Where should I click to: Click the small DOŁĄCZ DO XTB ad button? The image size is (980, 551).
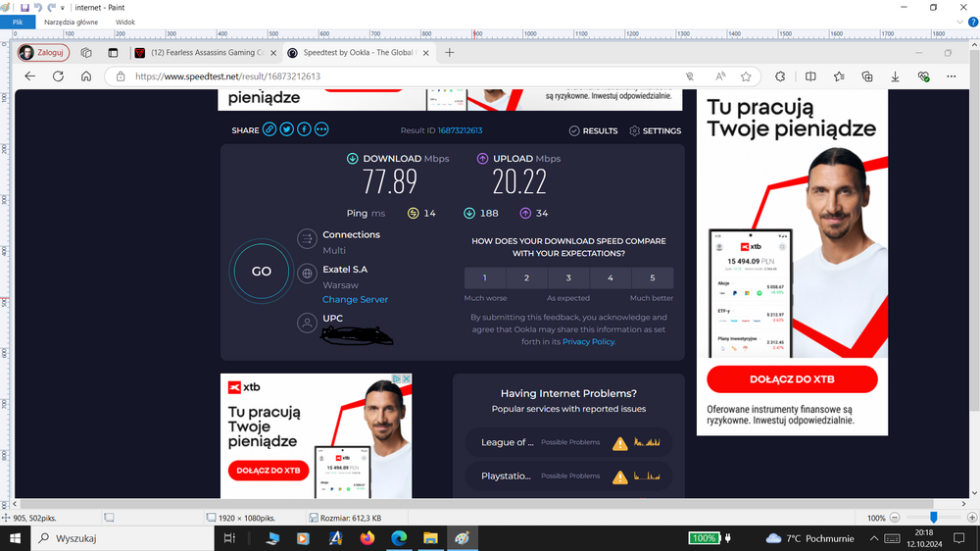point(269,471)
